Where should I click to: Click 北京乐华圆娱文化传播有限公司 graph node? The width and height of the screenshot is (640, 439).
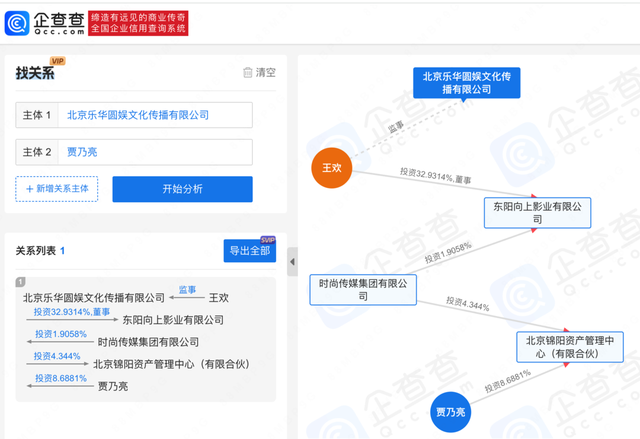pyautogui.click(x=467, y=83)
